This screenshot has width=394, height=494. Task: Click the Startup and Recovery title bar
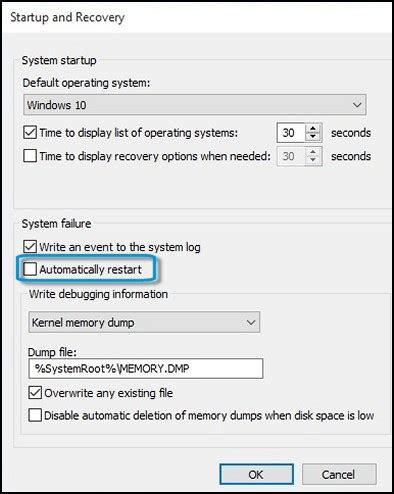(x=197, y=17)
